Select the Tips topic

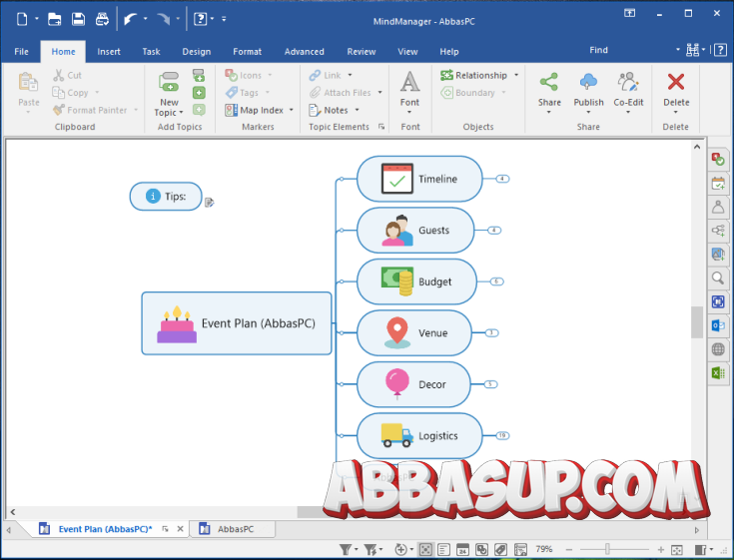(166, 196)
